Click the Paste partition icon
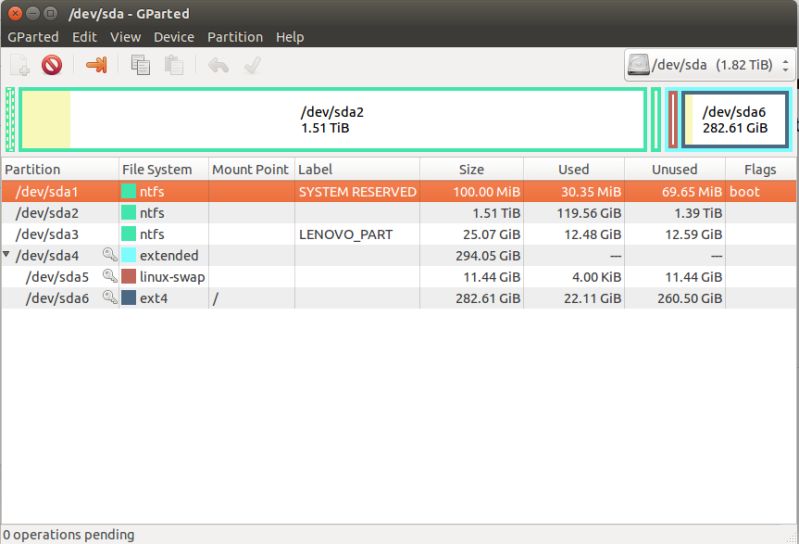This screenshot has height=544, width=799. pyautogui.click(x=174, y=65)
